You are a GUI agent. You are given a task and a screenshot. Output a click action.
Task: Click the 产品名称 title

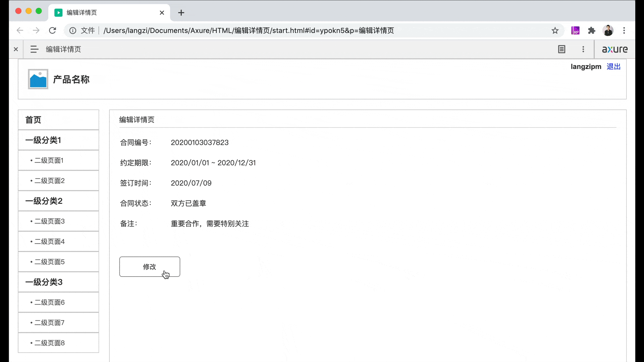coord(71,79)
